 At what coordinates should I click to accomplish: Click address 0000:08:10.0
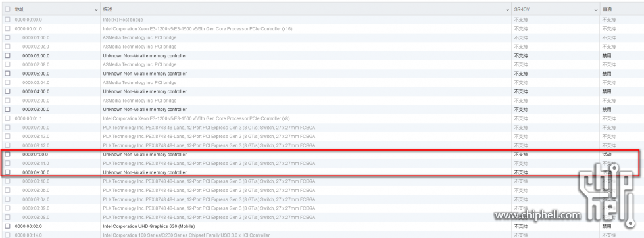pos(36,181)
